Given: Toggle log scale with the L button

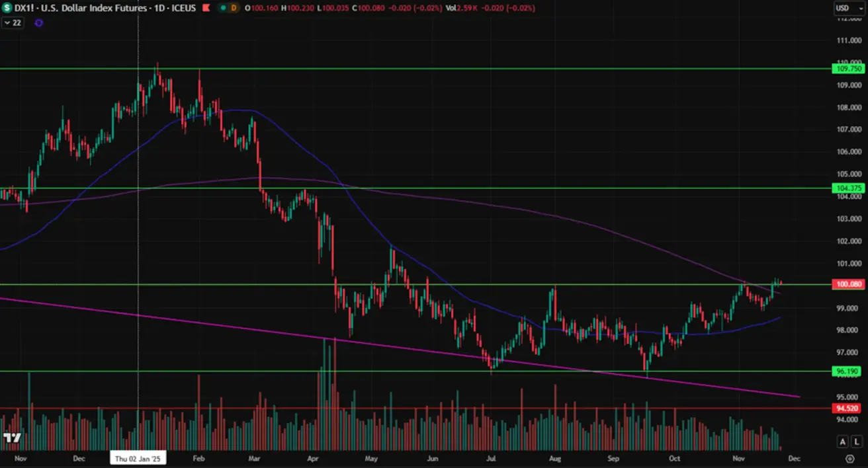Looking at the screenshot, I should (856, 442).
